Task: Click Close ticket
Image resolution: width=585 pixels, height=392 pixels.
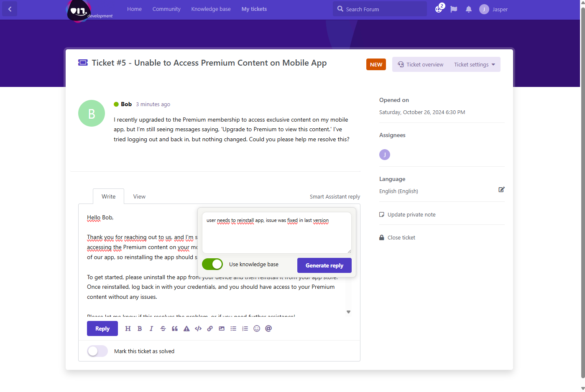Action: (397, 237)
